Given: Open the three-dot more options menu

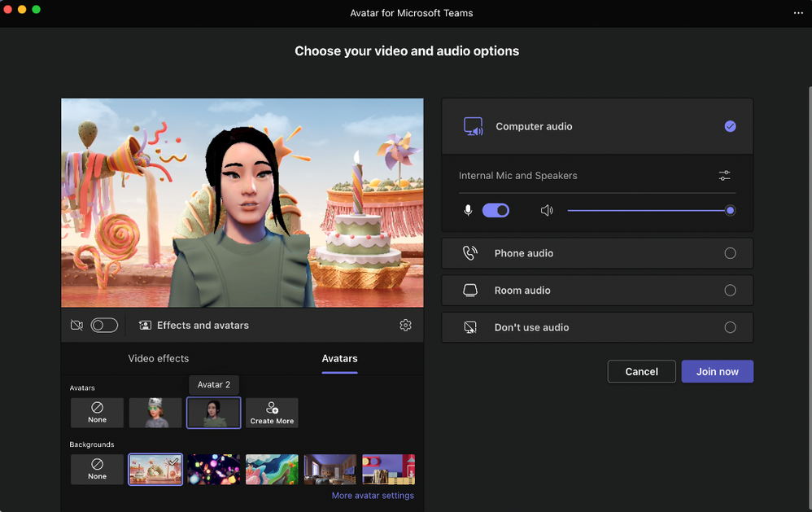Looking at the screenshot, I should (798, 13).
